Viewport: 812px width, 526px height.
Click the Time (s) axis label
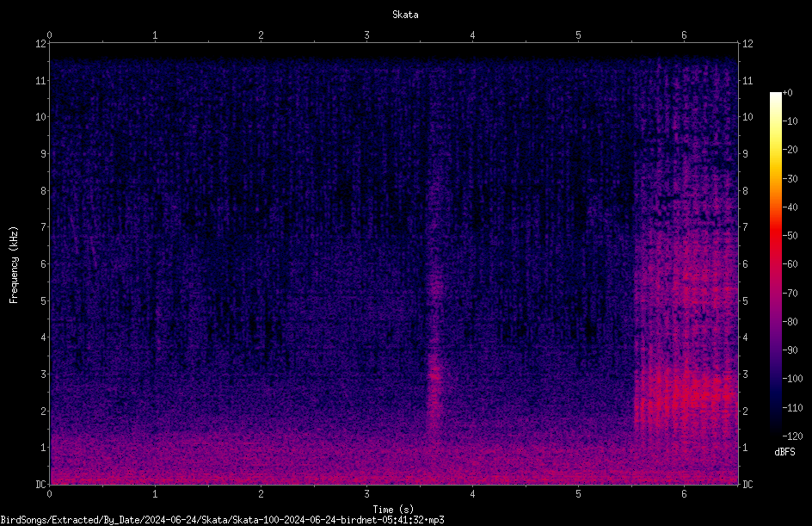pos(393,510)
